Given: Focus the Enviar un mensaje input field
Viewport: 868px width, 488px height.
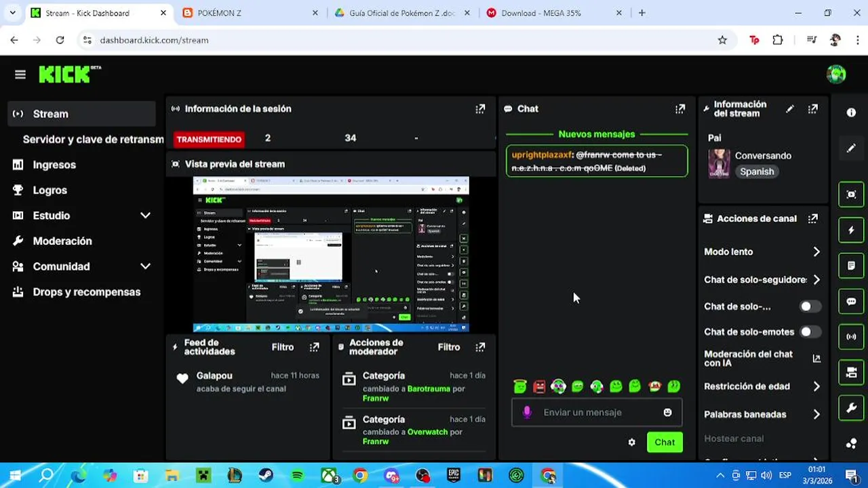Looking at the screenshot, I should [597, 412].
